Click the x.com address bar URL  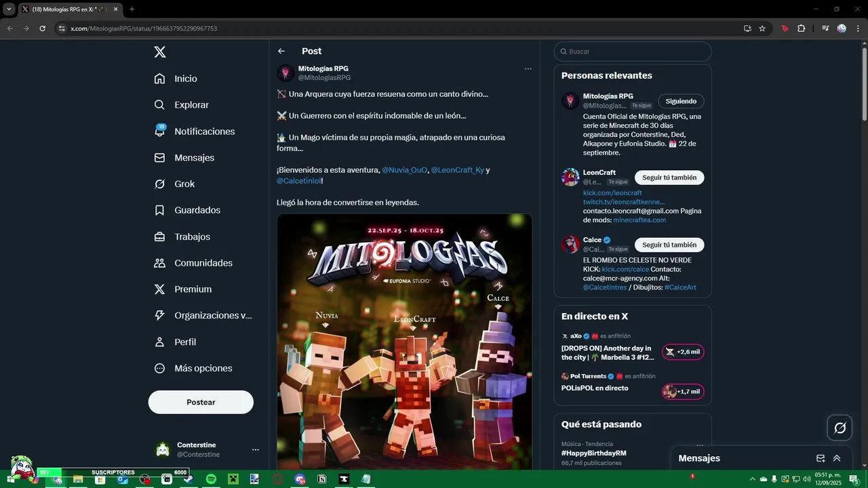click(x=144, y=28)
